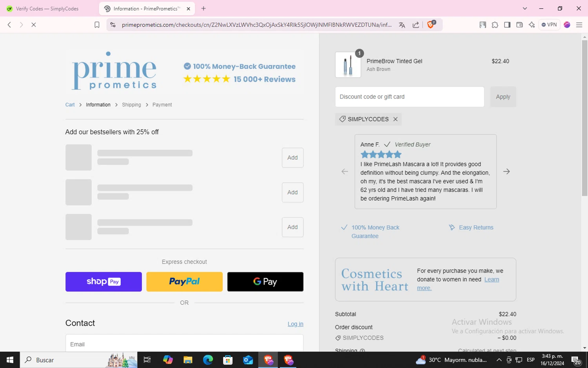Open Task View in taskbar
The height and width of the screenshot is (368, 588).
coord(147,360)
